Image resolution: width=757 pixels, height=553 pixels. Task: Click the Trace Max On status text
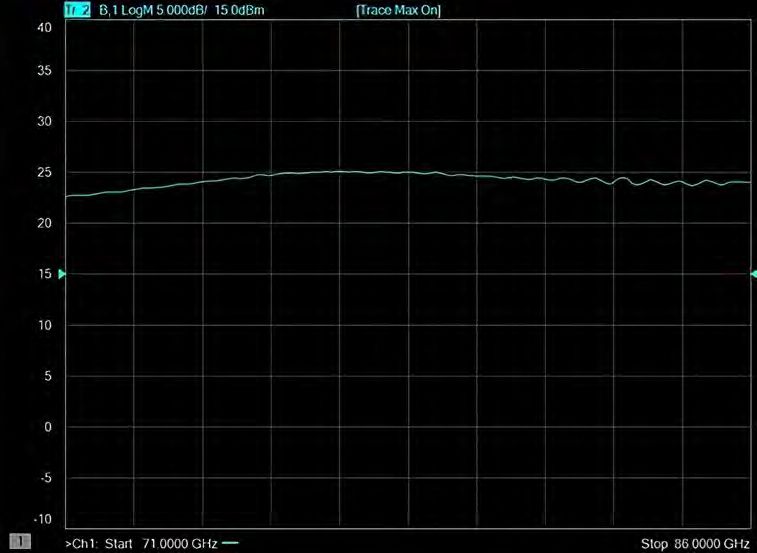398,10
